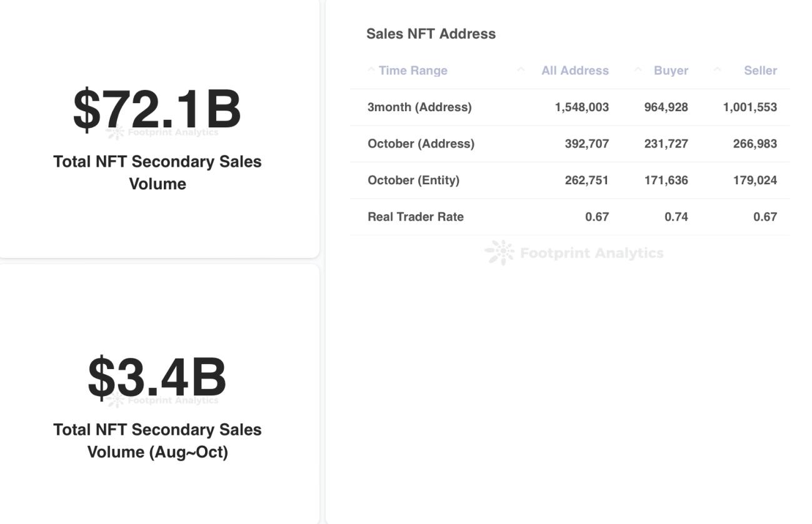This screenshot has width=812, height=524.
Task: Click the 1,548,003 All Address cell
Action: point(581,107)
